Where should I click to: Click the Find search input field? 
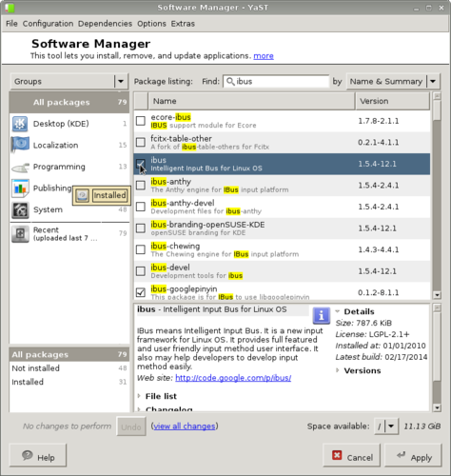276,82
